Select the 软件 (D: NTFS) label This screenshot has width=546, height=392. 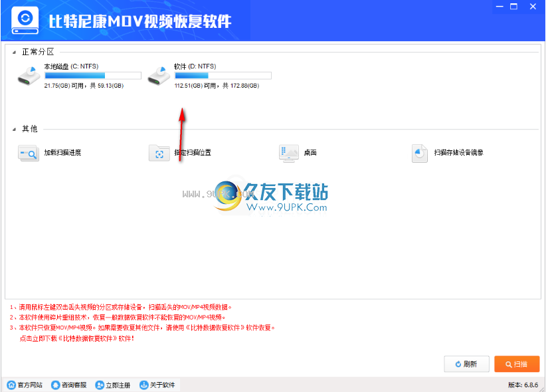coord(195,66)
